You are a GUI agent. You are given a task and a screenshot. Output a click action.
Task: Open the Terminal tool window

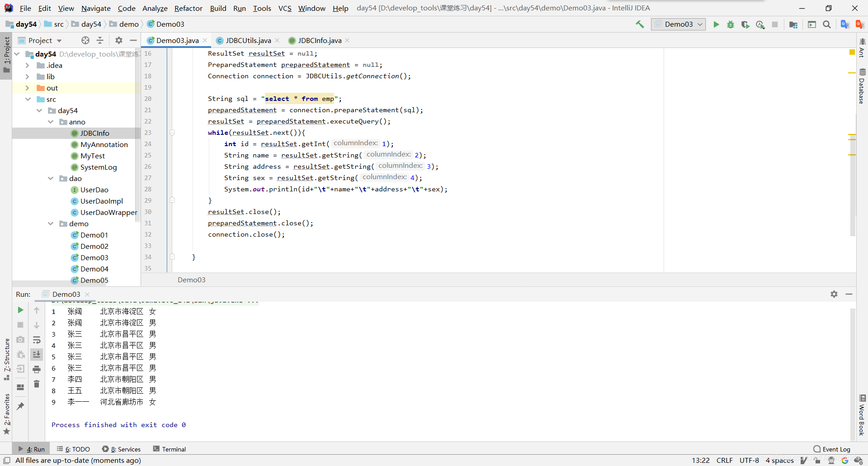[170, 449]
